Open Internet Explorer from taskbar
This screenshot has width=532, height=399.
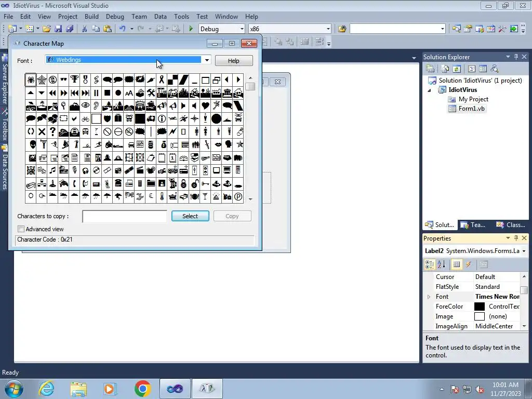[x=46, y=389]
